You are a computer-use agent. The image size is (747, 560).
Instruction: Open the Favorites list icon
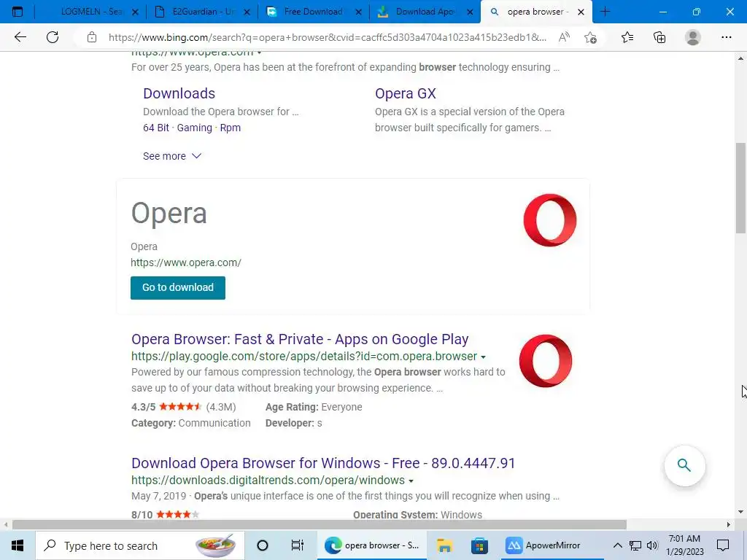[x=627, y=37]
